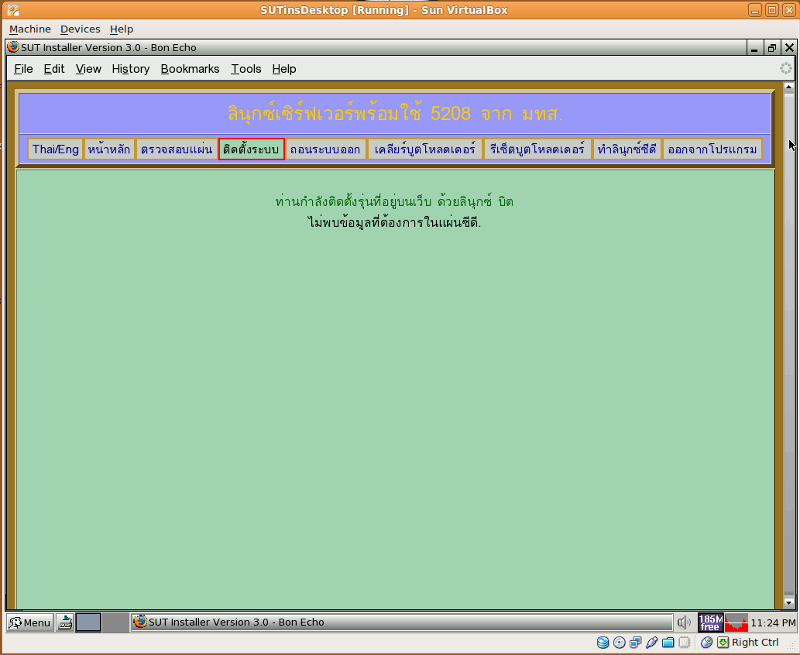
Task: Open the Tools menu
Action: coord(246,69)
